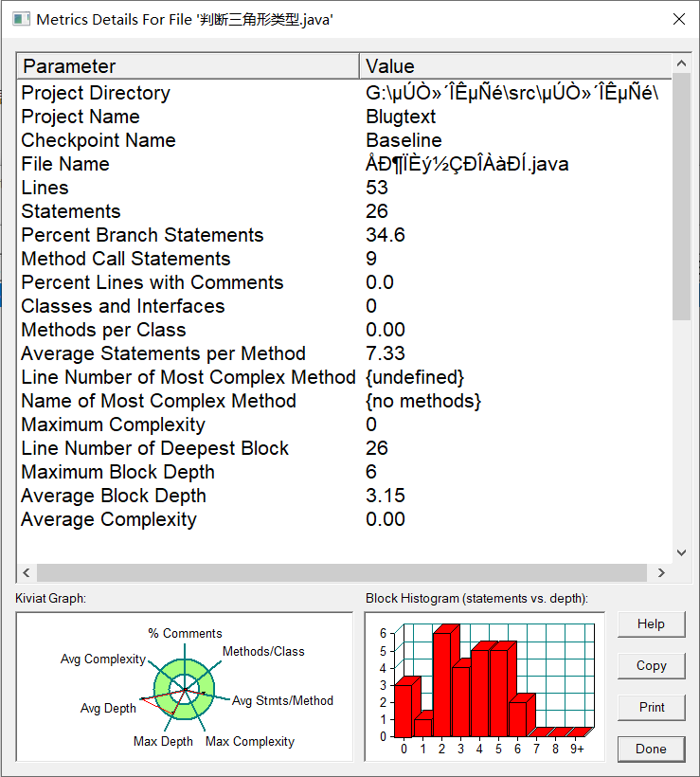This screenshot has height=777, width=700.
Task: Click the horizontal scrollbar left arrow
Action: coord(27,573)
